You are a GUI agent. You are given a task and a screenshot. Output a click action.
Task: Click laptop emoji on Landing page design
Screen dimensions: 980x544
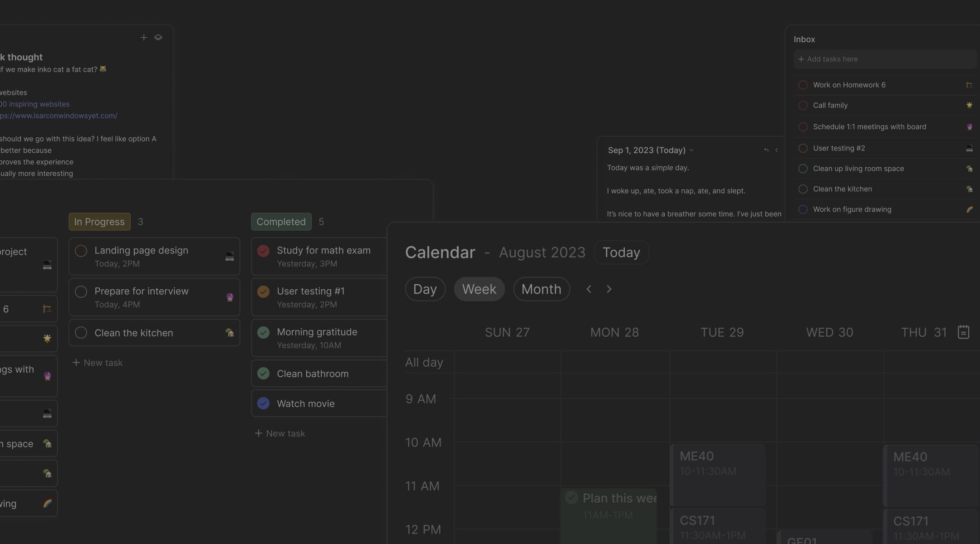230,257
